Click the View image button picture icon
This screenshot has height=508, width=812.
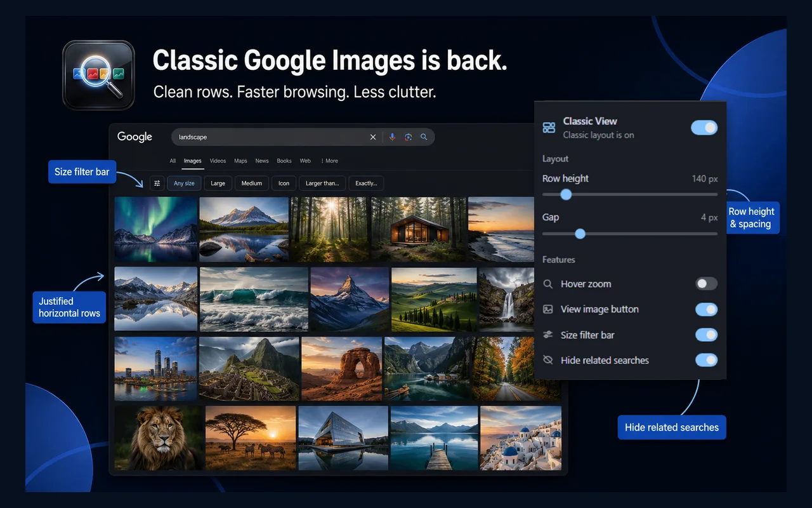(548, 309)
